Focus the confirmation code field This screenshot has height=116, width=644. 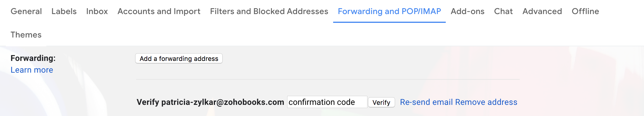click(x=327, y=102)
